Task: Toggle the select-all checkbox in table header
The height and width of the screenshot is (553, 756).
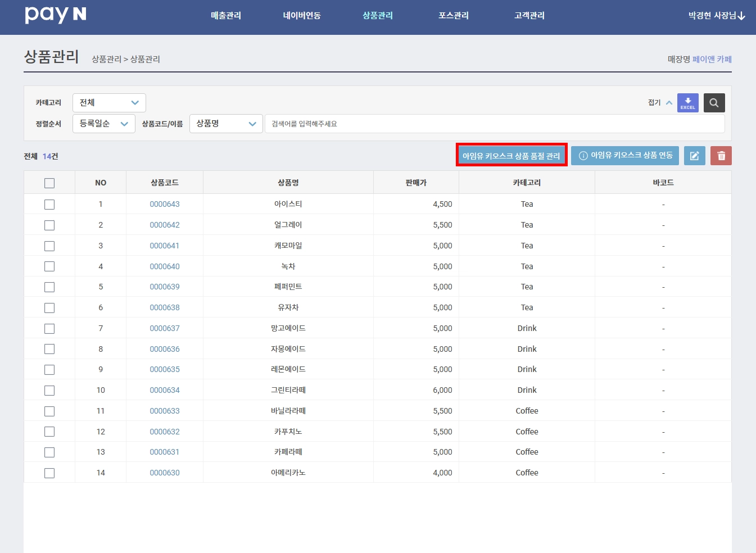Action: (49, 183)
